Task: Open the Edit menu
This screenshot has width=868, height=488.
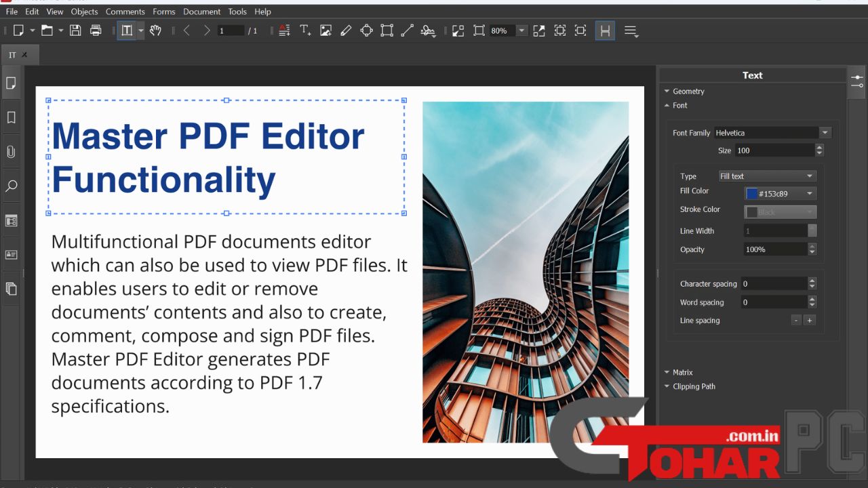Action: coord(32,12)
